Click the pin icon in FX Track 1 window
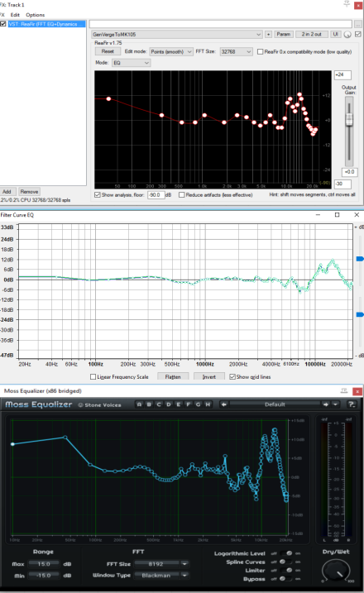The image size is (364, 593). (347, 4)
